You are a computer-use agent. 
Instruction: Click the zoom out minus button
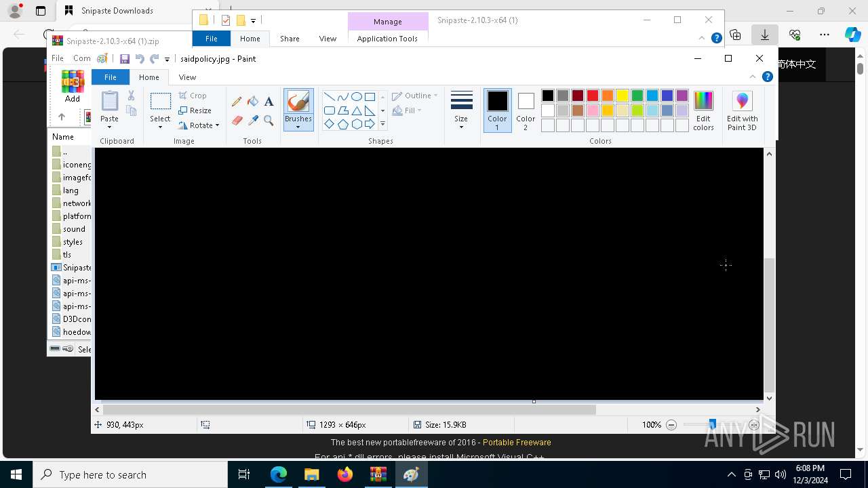tap(671, 425)
